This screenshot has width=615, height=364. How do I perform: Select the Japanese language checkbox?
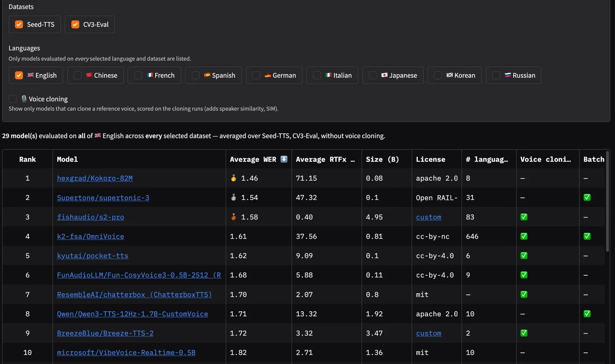(x=372, y=75)
